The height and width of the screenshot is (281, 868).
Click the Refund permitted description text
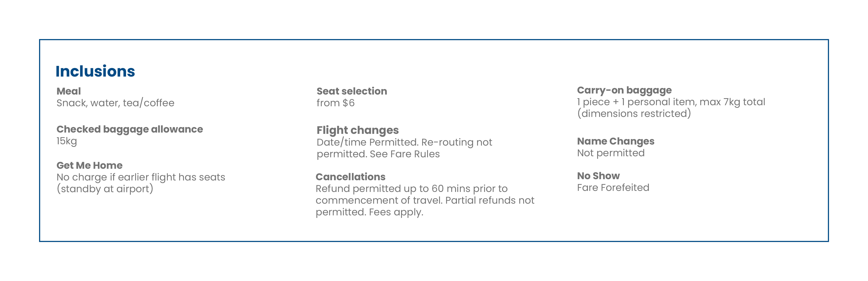pos(425,200)
